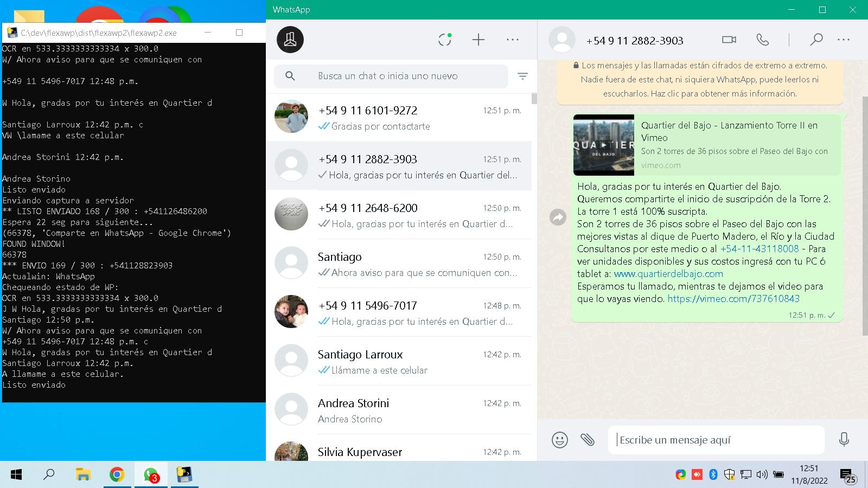
Task: Open Windows taskbar search
Action: pos(49,475)
